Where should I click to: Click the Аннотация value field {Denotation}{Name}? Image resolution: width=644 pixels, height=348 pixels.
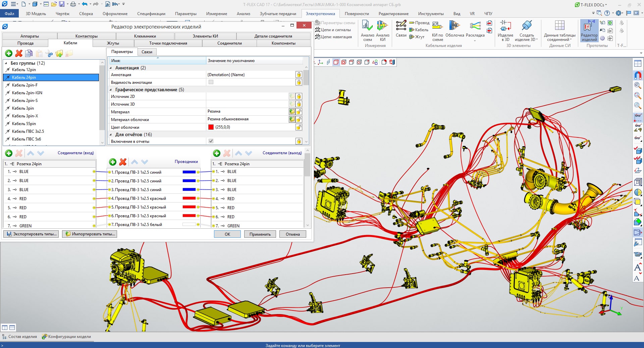248,74
